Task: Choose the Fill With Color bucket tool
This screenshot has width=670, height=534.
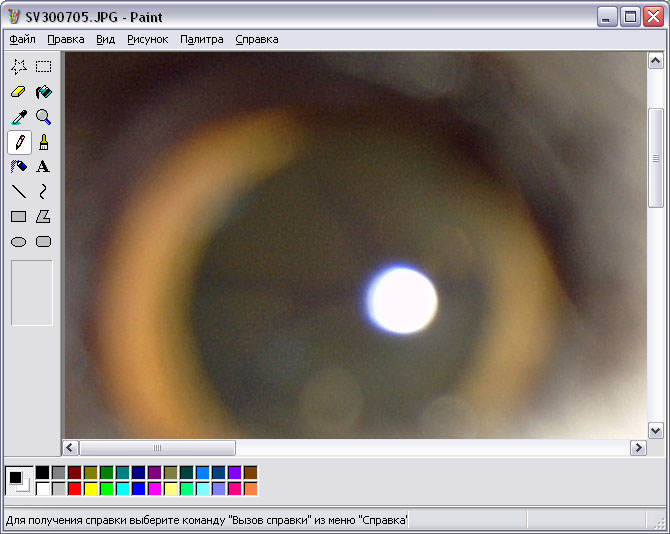Action: [x=43, y=92]
